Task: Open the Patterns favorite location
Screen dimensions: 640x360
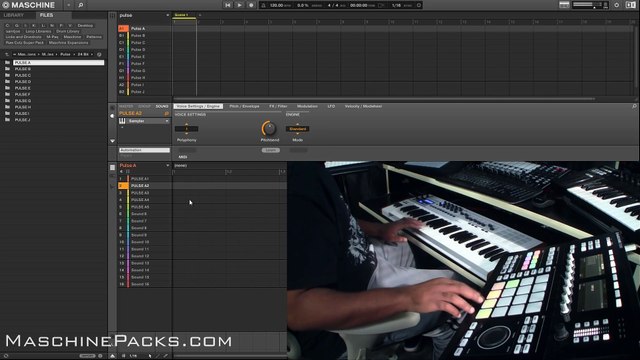Action: tap(94, 37)
